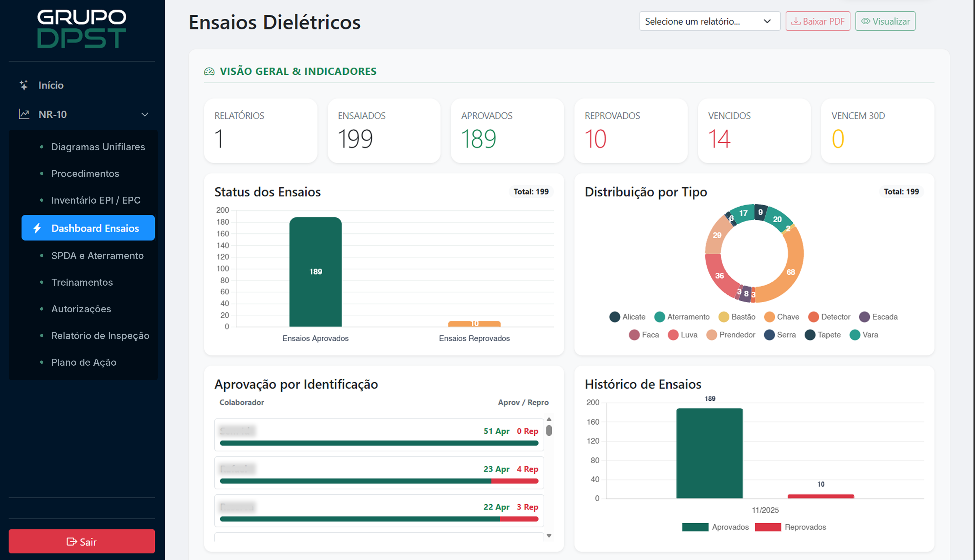Toggle the Detector legend entry
Viewport: 975px width, 560px height.
(829, 317)
